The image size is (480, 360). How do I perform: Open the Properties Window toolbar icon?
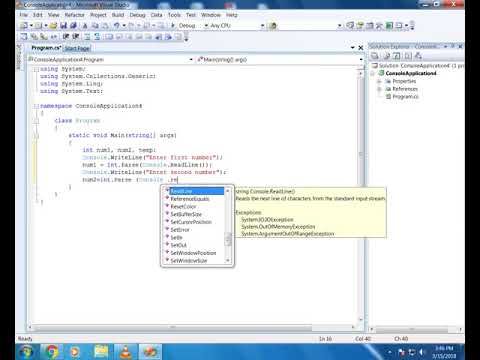coord(360,25)
